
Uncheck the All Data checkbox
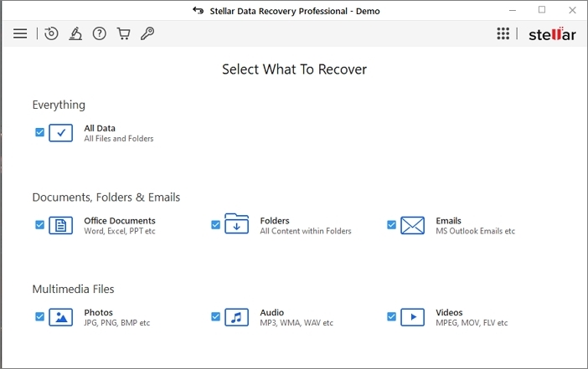(39, 132)
